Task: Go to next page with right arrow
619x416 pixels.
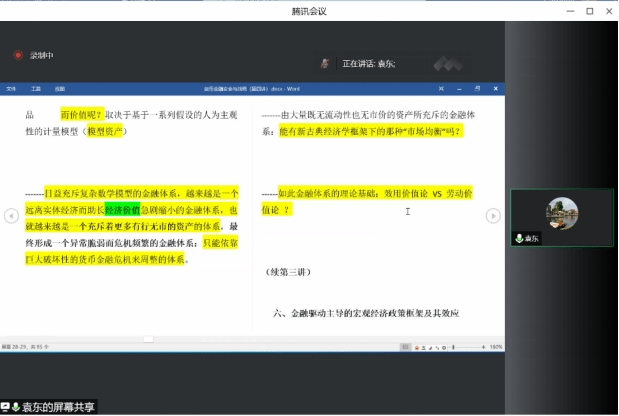Action: tap(493, 216)
